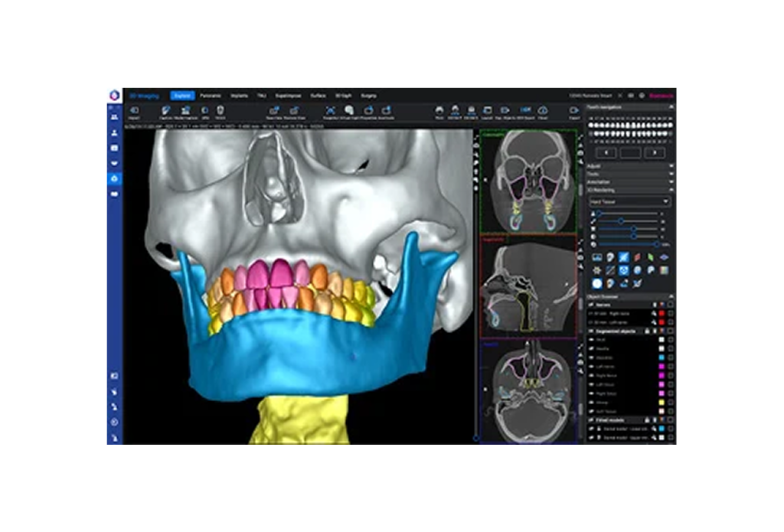Toggle checkbox for the Mandible object
Screen dimensions: 784x532
(x=671, y=357)
